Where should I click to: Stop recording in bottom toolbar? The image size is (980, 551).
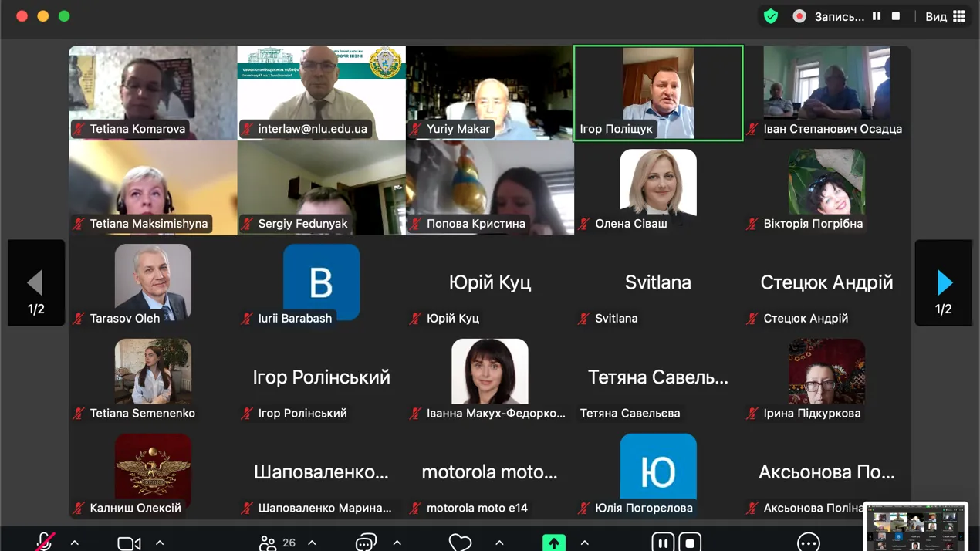tap(690, 543)
